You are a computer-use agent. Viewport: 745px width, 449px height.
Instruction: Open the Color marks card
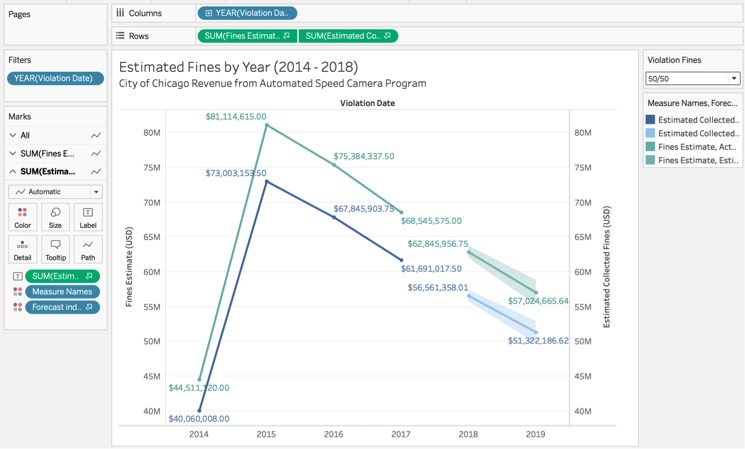(x=22, y=217)
